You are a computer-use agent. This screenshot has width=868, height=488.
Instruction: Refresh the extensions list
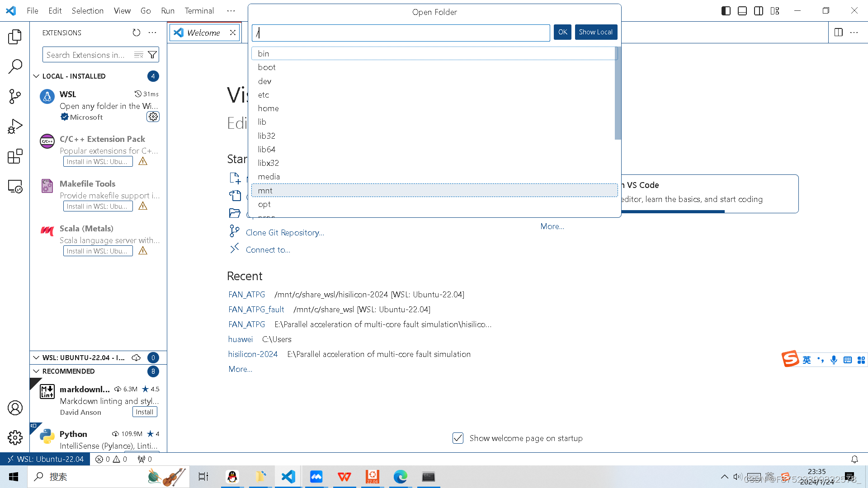(136, 33)
